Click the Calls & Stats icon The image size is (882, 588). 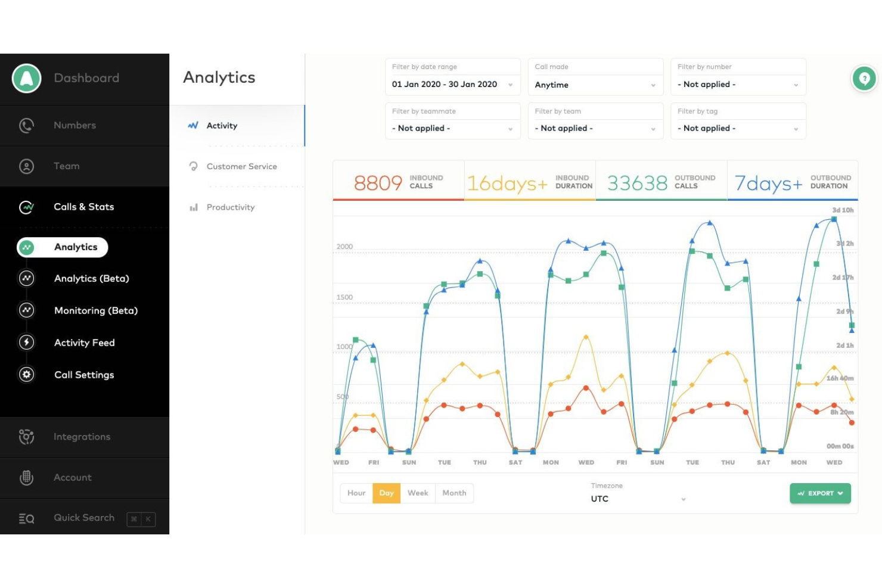[x=26, y=207]
